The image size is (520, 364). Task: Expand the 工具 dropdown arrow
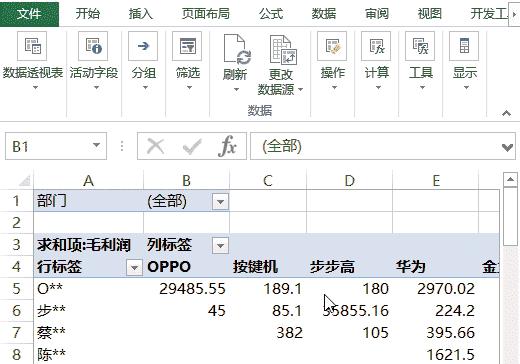point(422,88)
